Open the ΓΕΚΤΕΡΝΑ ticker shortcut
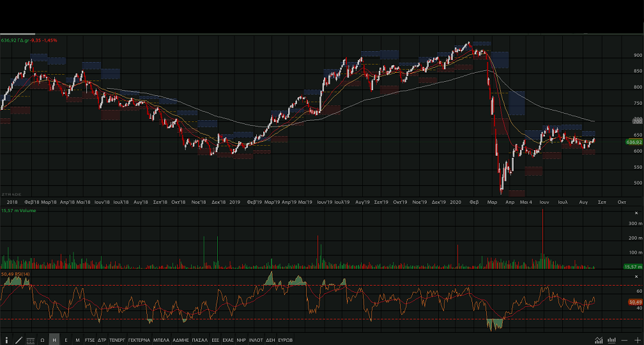644x345 pixels. [x=139, y=340]
